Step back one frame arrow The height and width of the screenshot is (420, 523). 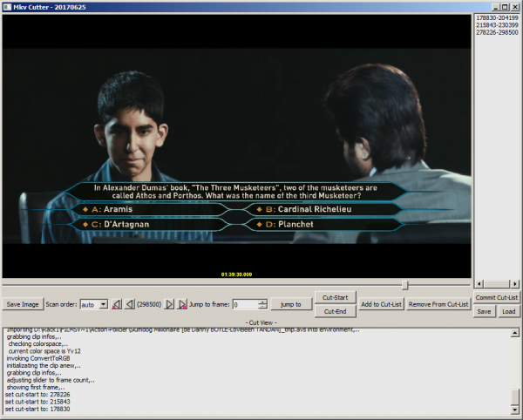130,304
